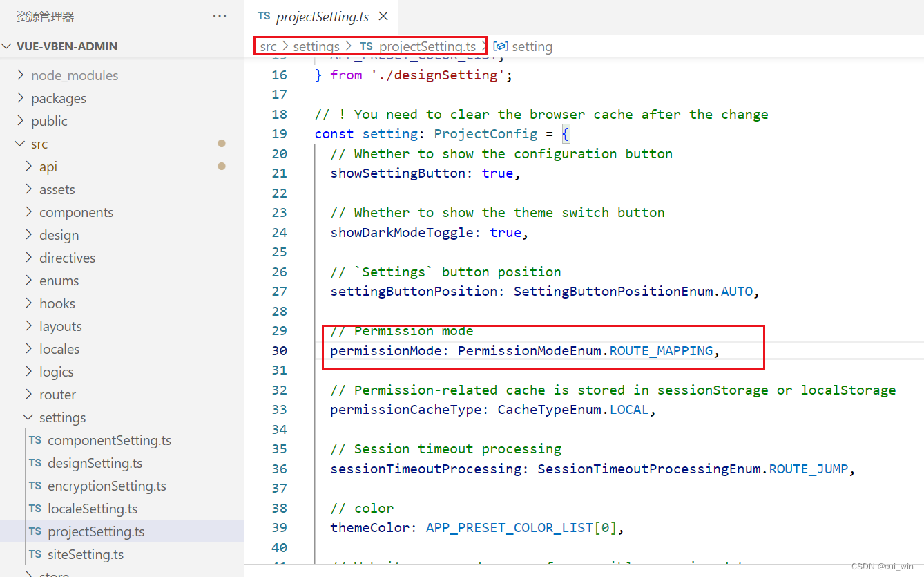
Task: Click APP_PRESET_COLOR_LIST identifier on line 39
Action: click(510, 527)
